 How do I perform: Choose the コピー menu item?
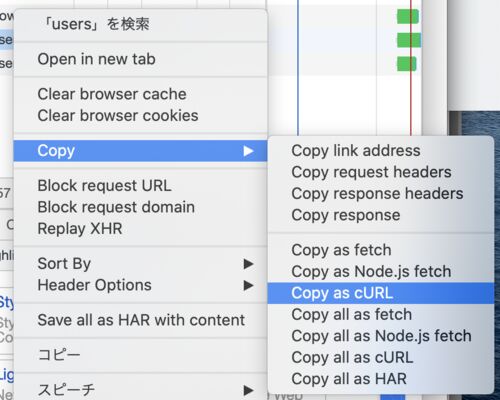(140, 355)
